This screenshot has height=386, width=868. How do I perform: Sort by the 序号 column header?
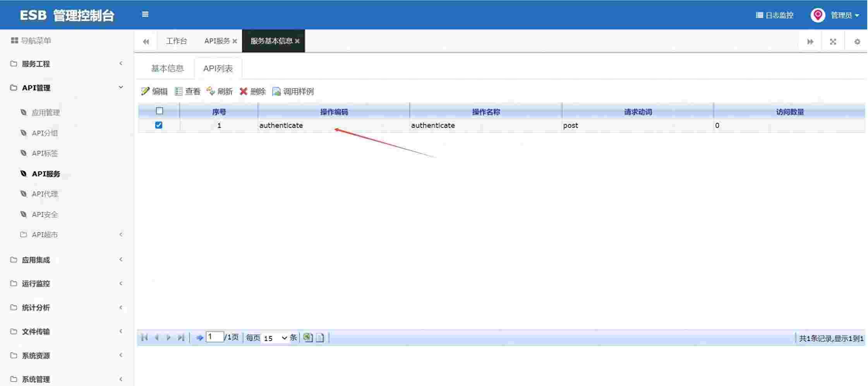(219, 112)
